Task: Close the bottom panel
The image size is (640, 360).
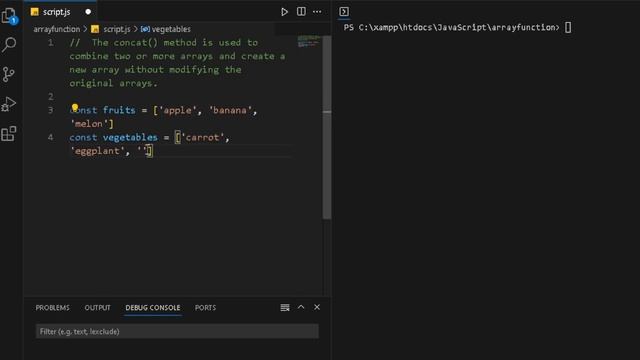Action: point(317,307)
